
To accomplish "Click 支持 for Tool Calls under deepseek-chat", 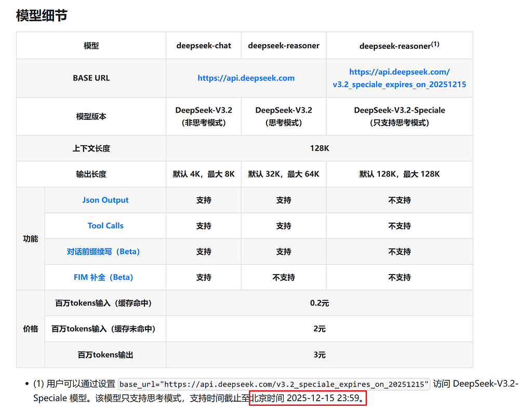I will click(204, 226).
